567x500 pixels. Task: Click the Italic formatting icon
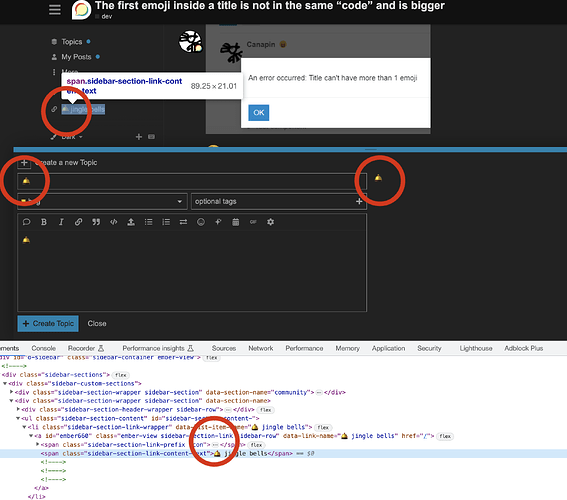[61, 222]
